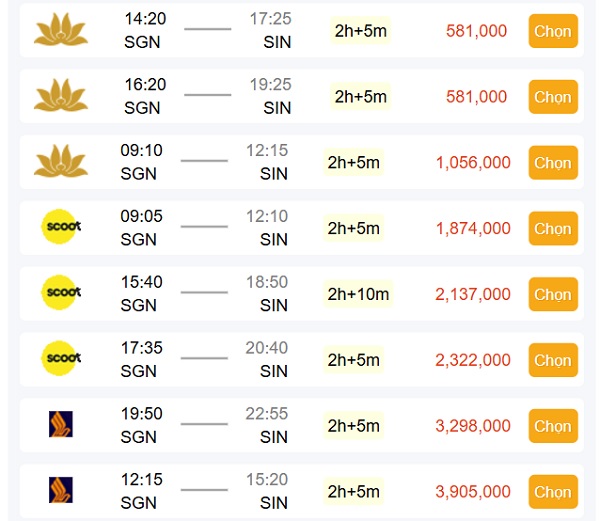This screenshot has width=600, height=521.
Task: Click Singapore Airlines logo on 19:50 flight
Action: pyautogui.click(x=61, y=425)
